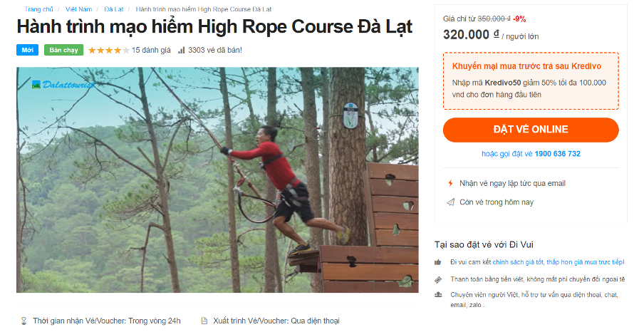Image resolution: width=644 pixels, height=332 pixels.
Task: Click the Vietnamese support specialist icon
Action: (438, 294)
